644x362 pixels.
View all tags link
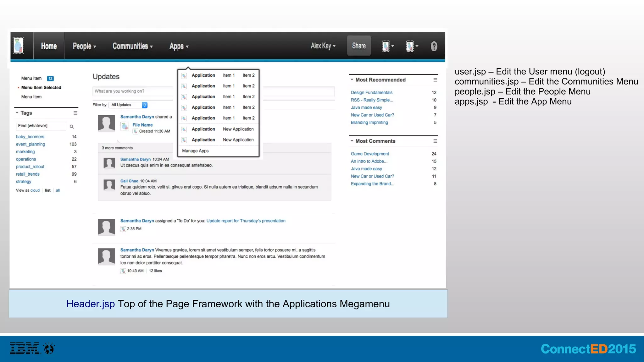tap(58, 190)
